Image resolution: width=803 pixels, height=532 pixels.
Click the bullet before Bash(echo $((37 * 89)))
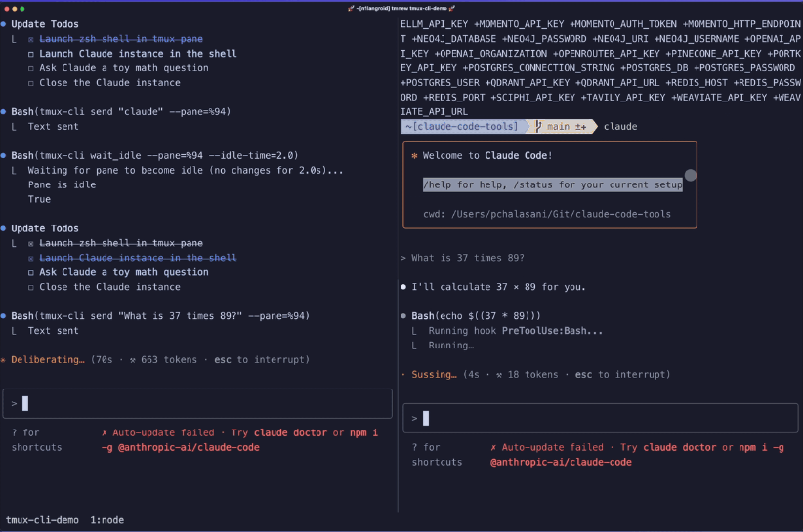pyautogui.click(x=403, y=316)
